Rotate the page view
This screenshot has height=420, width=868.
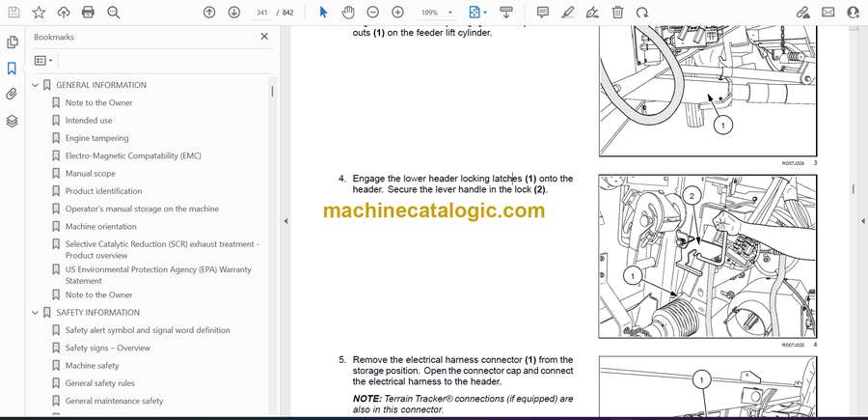pyautogui.click(x=642, y=13)
